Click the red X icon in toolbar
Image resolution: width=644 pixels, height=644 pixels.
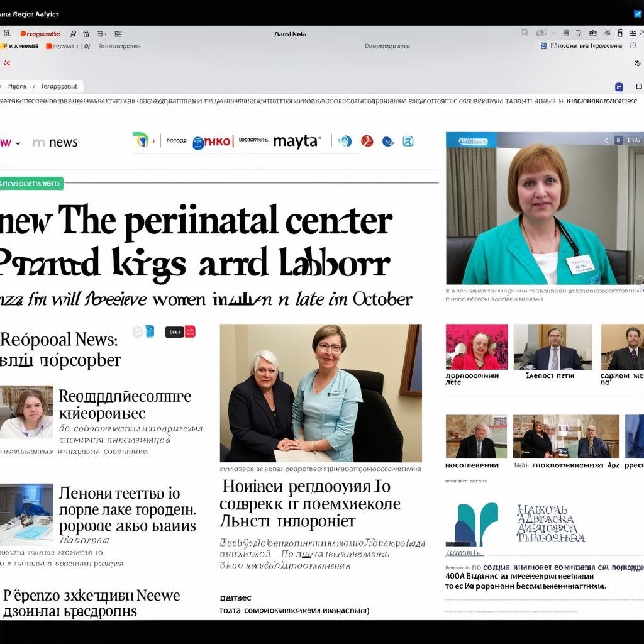[6, 63]
